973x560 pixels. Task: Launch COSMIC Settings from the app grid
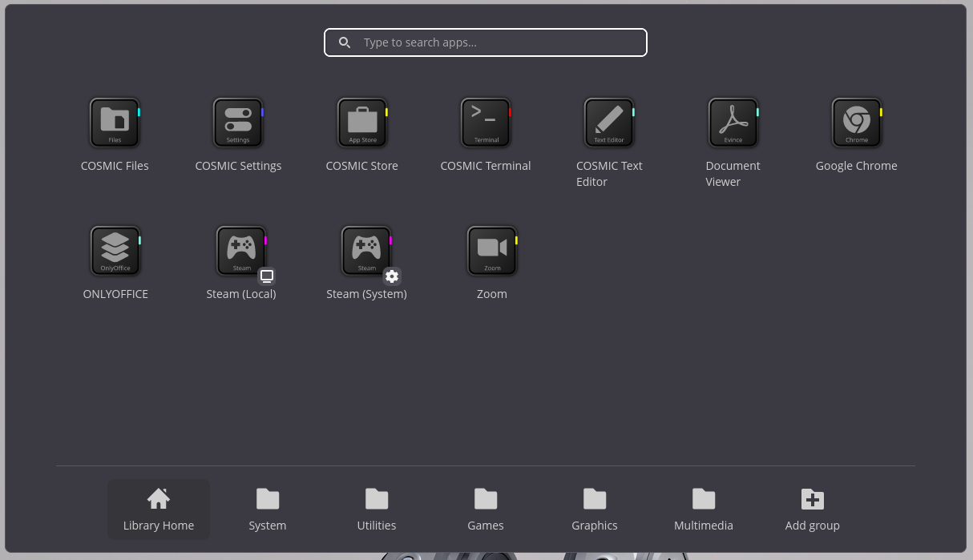click(x=238, y=123)
